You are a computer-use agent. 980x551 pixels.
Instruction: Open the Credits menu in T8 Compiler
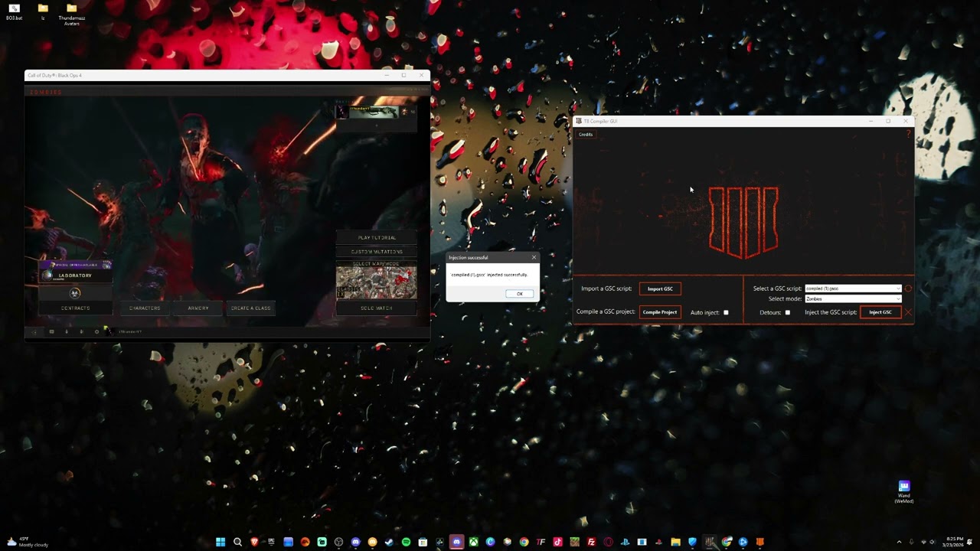[x=586, y=134]
